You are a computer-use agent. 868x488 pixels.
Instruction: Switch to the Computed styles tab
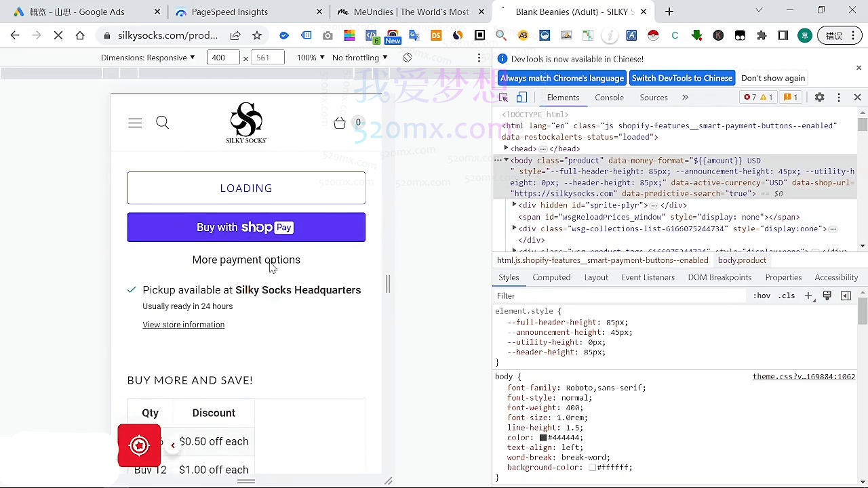pyautogui.click(x=551, y=277)
